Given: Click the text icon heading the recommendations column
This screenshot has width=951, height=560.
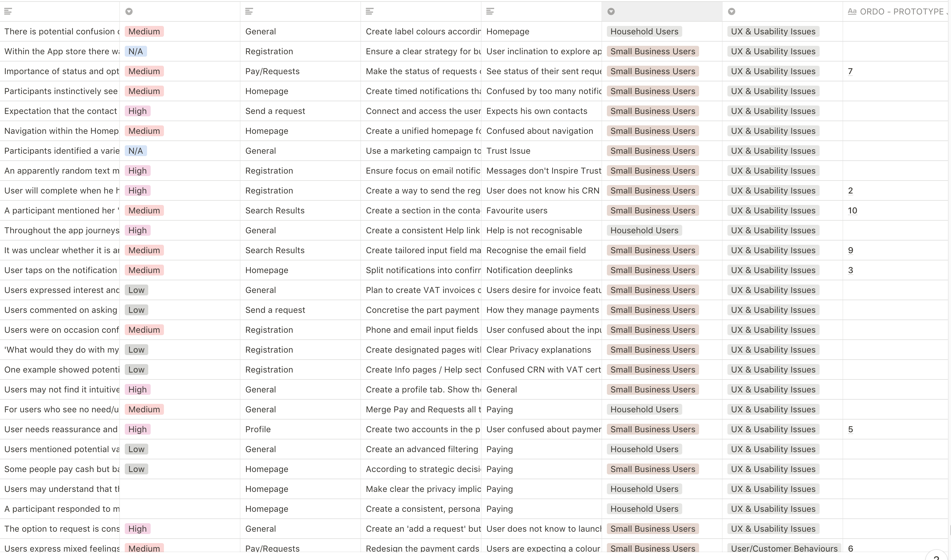Looking at the screenshot, I should [370, 11].
